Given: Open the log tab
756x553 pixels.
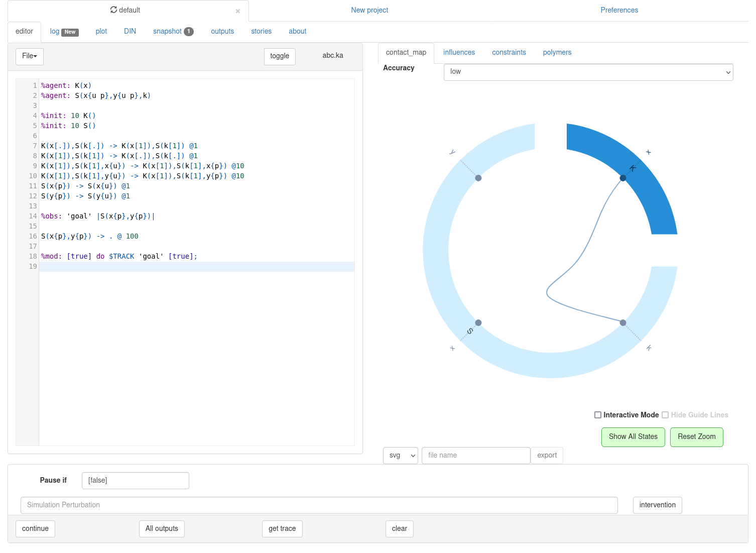Looking at the screenshot, I should (55, 31).
